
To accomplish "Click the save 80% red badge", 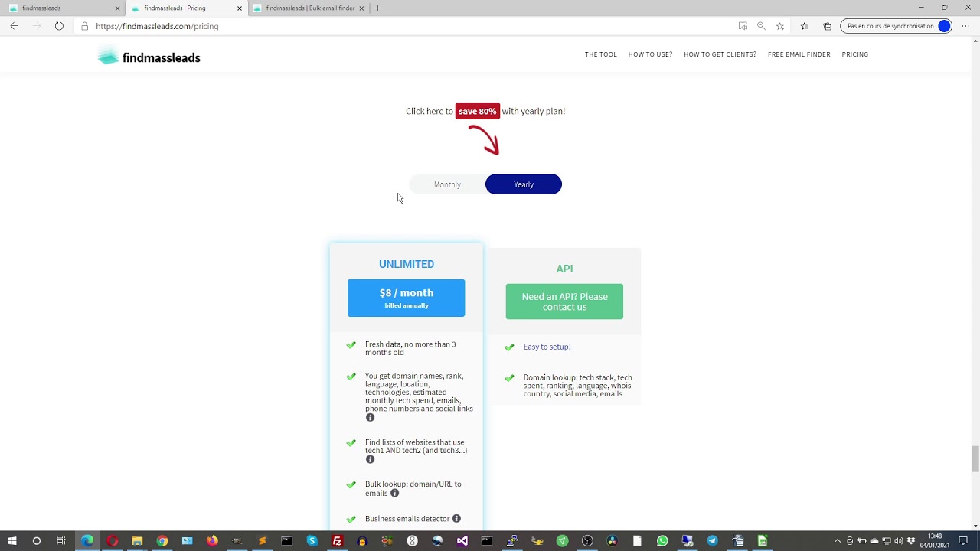I will [x=478, y=111].
